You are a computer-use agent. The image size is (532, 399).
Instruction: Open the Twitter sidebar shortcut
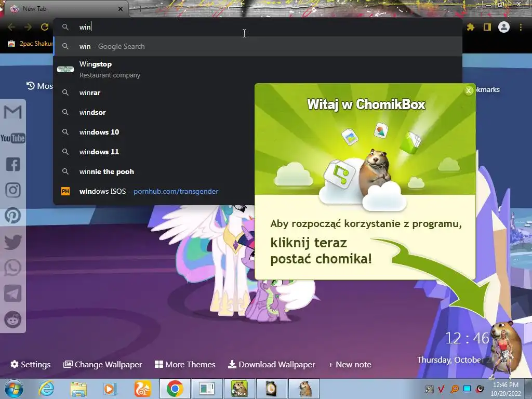[13, 242]
